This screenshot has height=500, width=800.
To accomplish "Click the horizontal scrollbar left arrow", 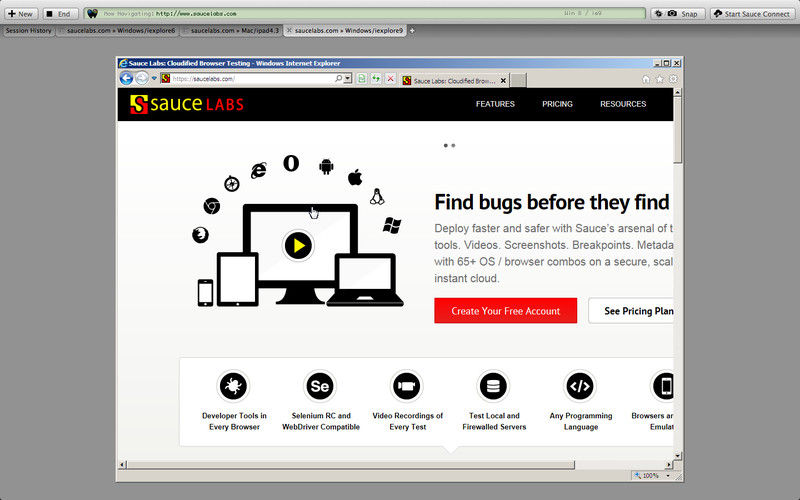I will click(x=122, y=465).
